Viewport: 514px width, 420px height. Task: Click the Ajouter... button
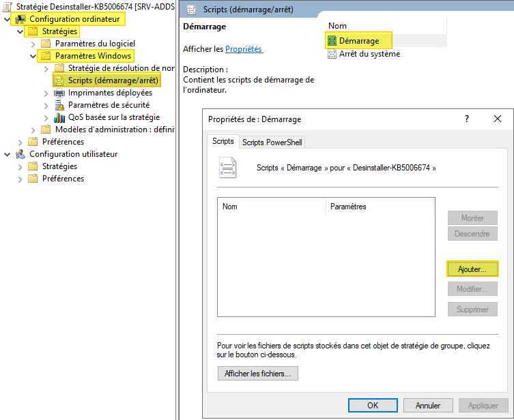click(x=472, y=269)
